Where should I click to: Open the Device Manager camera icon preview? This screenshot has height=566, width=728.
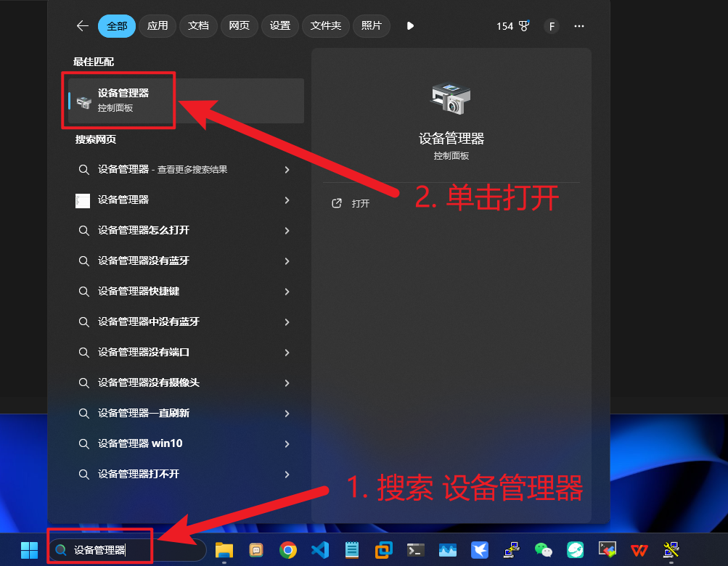451,97
